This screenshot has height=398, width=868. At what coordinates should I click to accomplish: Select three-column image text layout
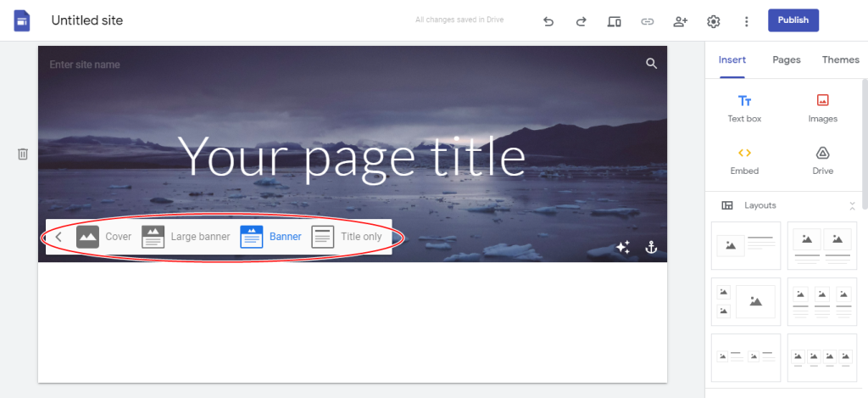(x=822, y=301)
